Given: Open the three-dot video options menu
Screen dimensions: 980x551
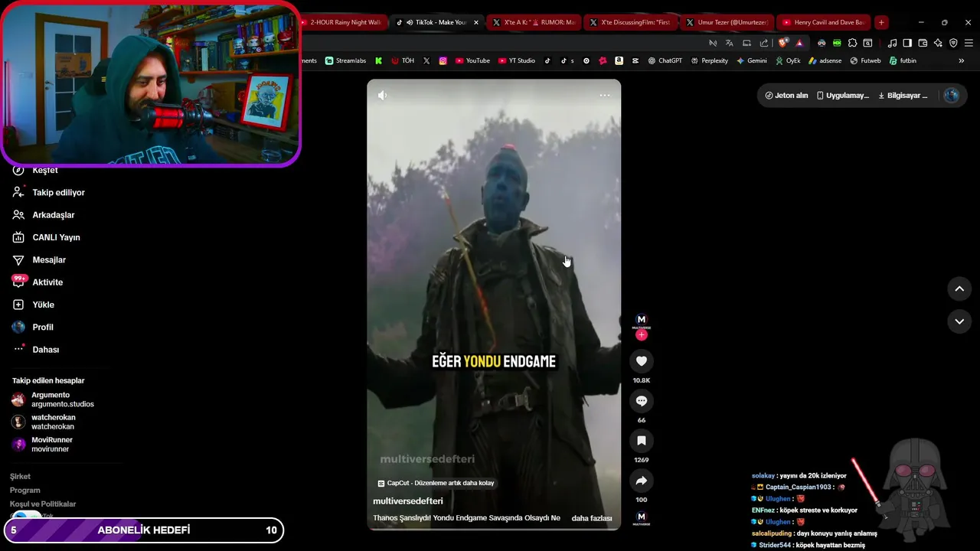Looking at the screenshot, I should pos(605,95).
